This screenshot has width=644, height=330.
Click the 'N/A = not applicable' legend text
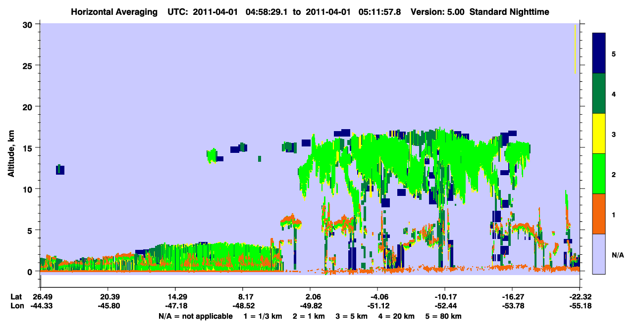(195, 316)
